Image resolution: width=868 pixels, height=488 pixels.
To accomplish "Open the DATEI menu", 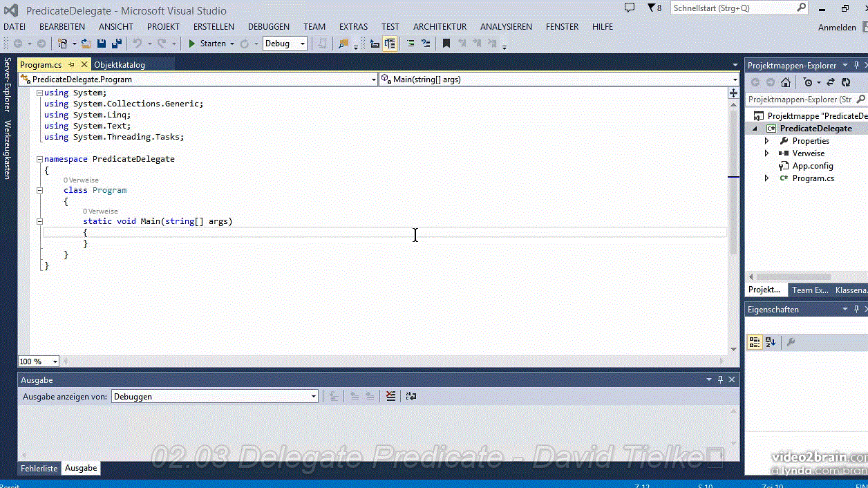I will pos(15,27).
